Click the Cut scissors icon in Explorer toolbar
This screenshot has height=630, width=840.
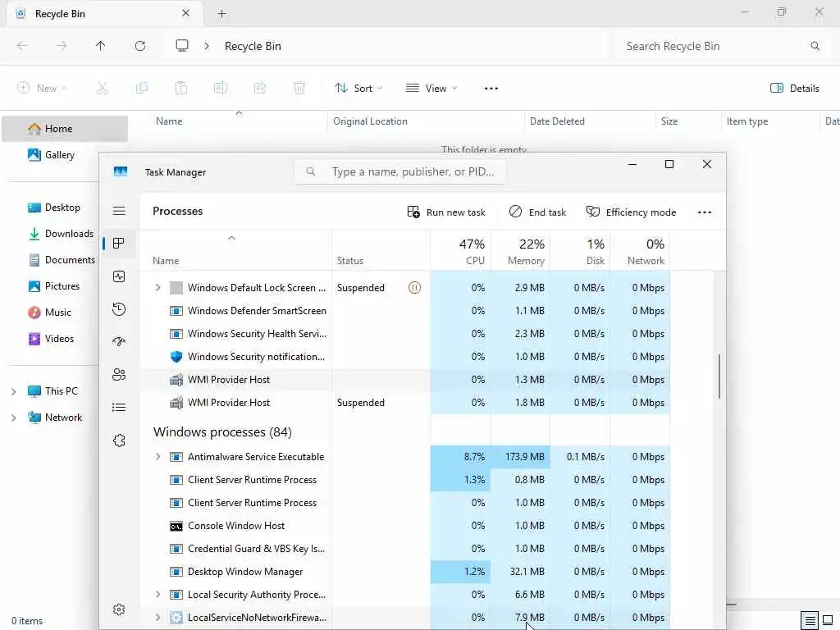pos(103,89)
